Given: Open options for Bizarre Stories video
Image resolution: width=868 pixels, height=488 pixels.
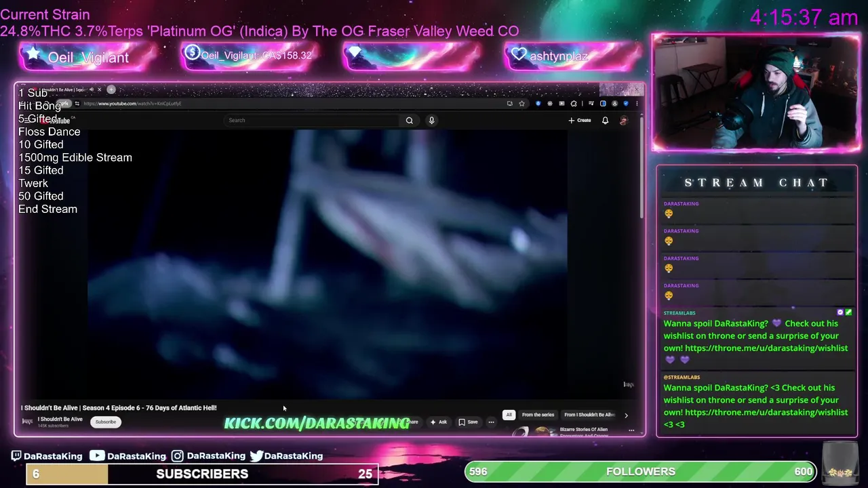Looking at the screenshot, I should click(x=631, y=430).
